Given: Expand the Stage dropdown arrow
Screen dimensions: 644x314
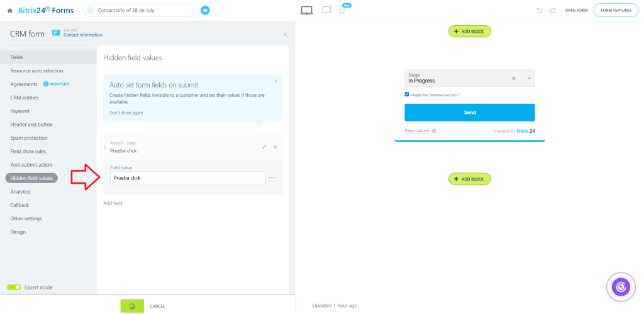Looking at the screenshot, I should 529,78.
